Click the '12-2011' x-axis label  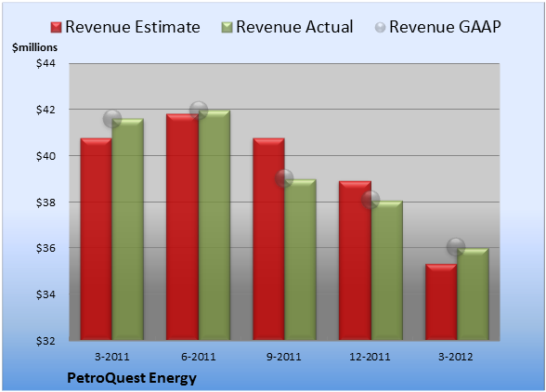coord(370,357)
